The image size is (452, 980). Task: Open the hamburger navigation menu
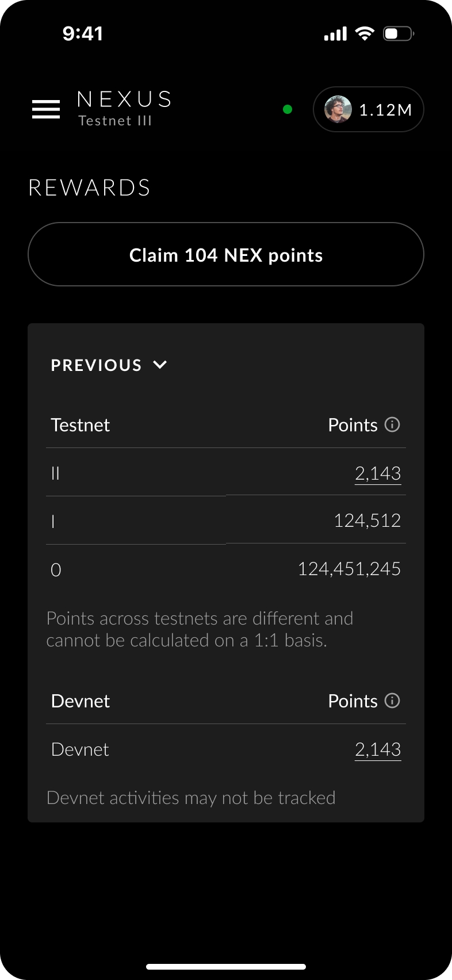click(46, 109)
